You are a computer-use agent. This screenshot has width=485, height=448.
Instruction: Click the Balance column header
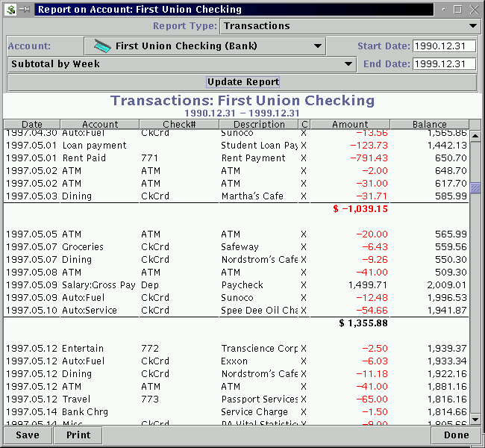pos(430,124)
